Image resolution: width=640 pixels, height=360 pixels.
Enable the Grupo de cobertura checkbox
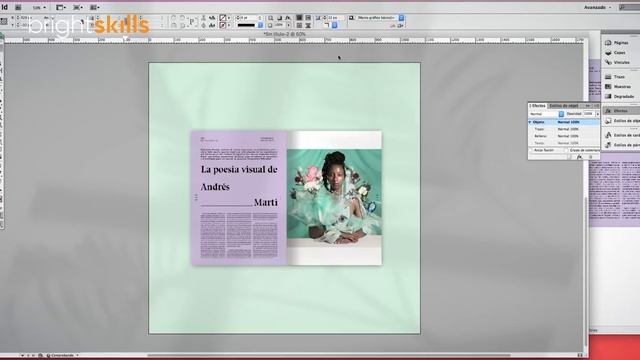point(567,150)
